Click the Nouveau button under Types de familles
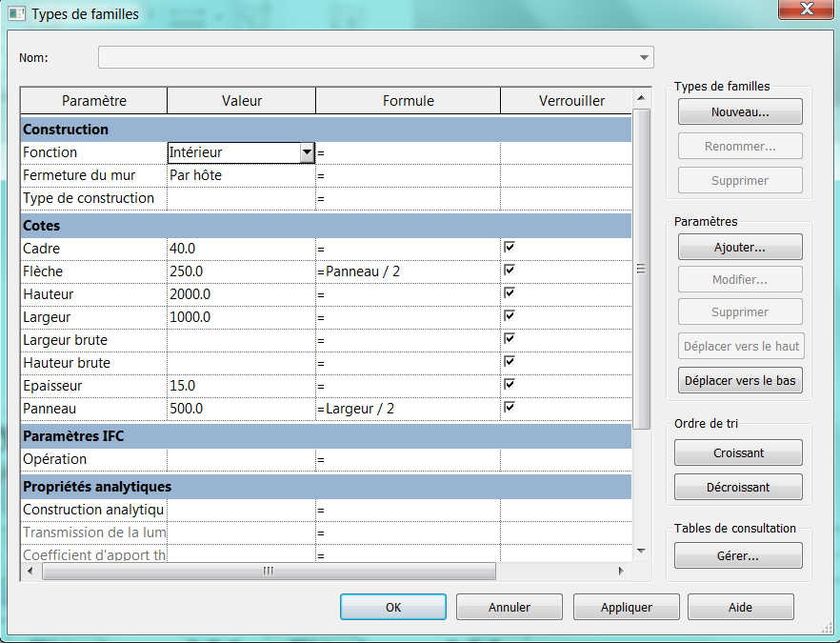Image resolution: width=840 pixels, height=643 pixels. (739, 111)
